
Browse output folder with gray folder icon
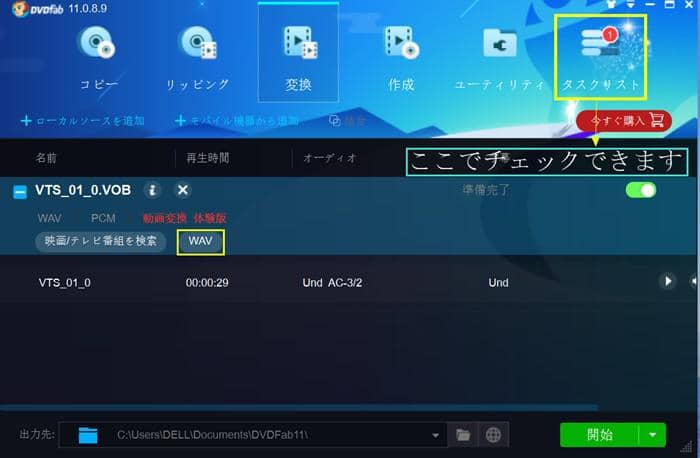463,435
